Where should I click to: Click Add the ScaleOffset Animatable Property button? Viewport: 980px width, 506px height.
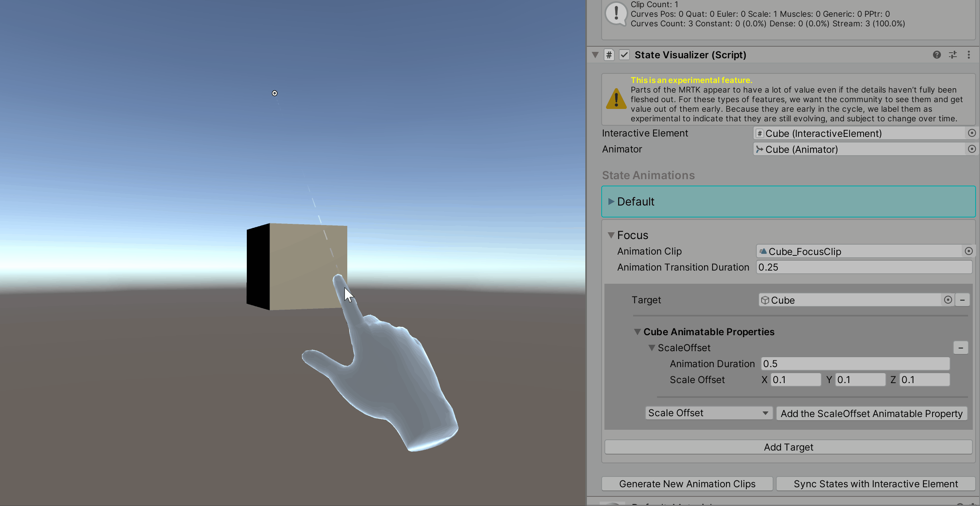point(872,413)
